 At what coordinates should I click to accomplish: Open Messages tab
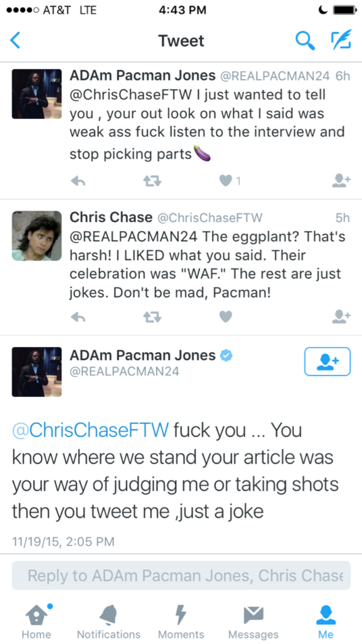click(x=253, y=622)
